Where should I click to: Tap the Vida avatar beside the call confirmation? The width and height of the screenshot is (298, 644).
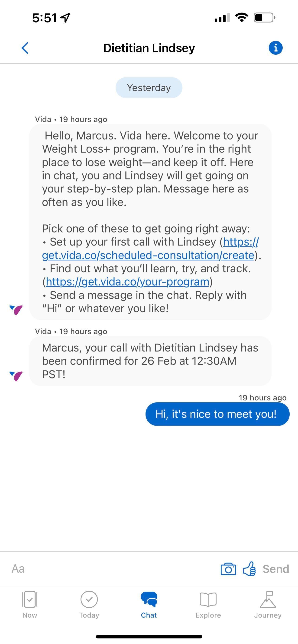point(16,376)
